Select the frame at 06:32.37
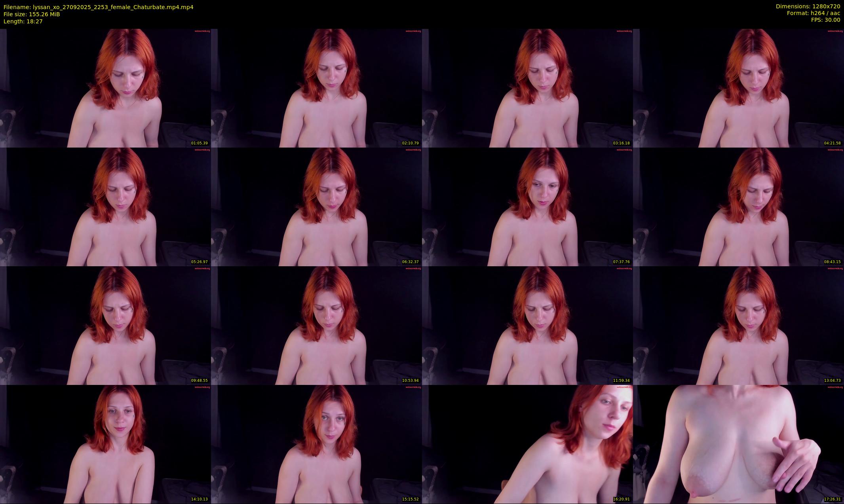This screenshot has width=844, height=504. [316, 207]
